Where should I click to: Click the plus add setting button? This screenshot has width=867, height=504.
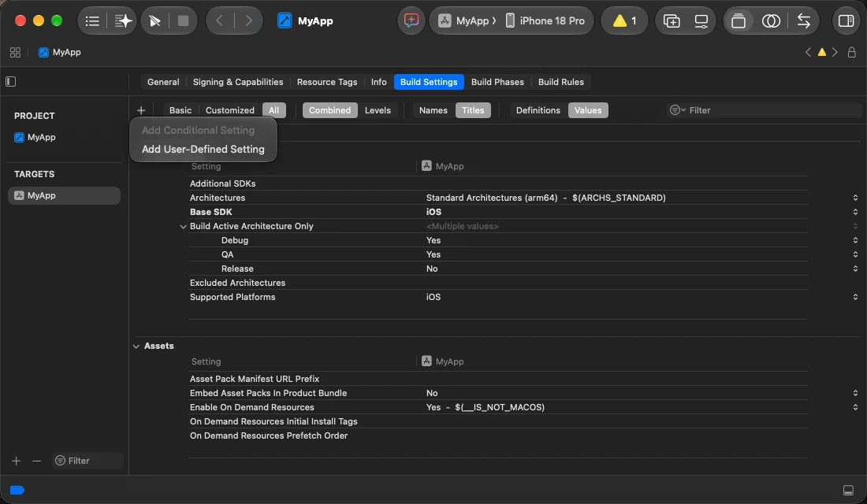click(x=141, y=110)
